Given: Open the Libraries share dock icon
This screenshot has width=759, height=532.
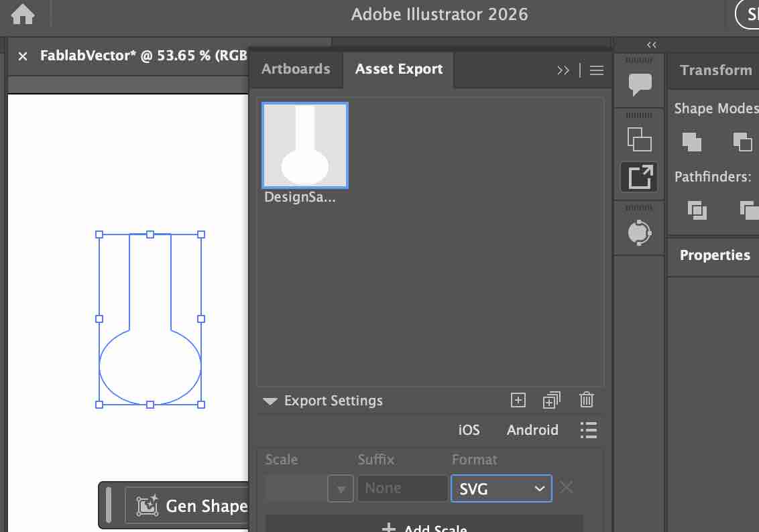Looking at the screenshot, I should [x=640, y=232].
